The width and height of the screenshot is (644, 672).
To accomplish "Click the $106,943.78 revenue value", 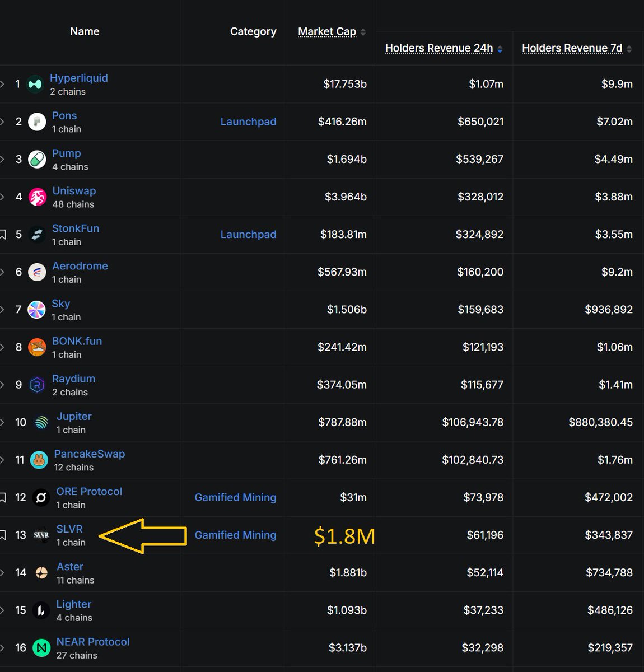I will click(473, 422).
